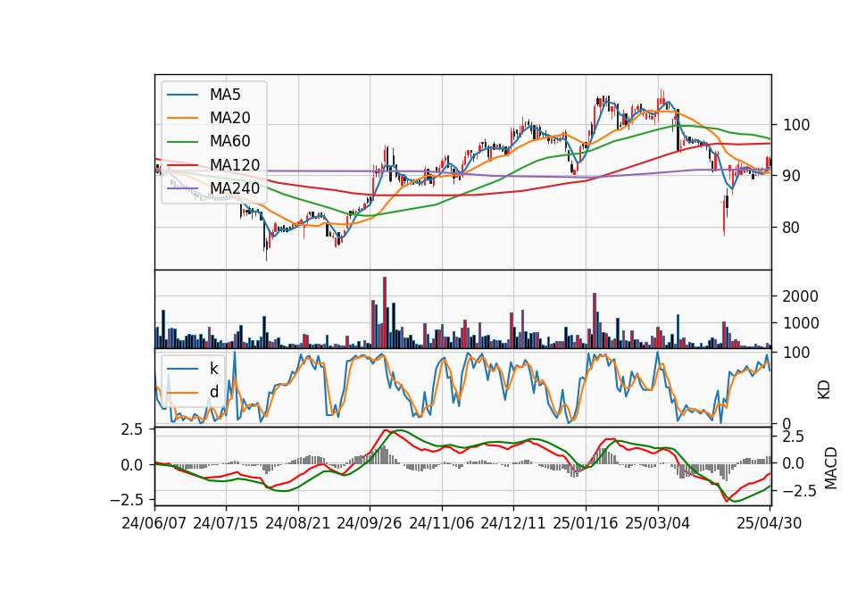Screen dimensions: 857x616
Task: Click the MA60 legend label
Action: (229, 142)
